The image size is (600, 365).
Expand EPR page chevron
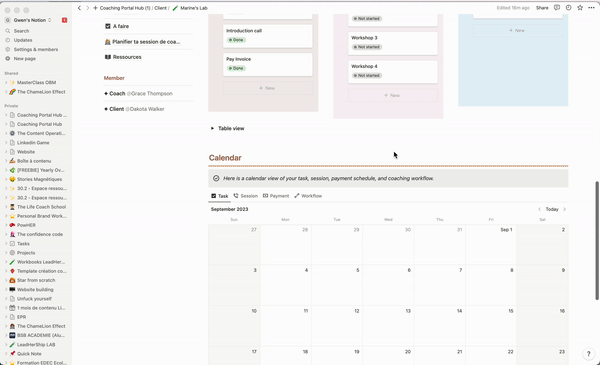6,317
